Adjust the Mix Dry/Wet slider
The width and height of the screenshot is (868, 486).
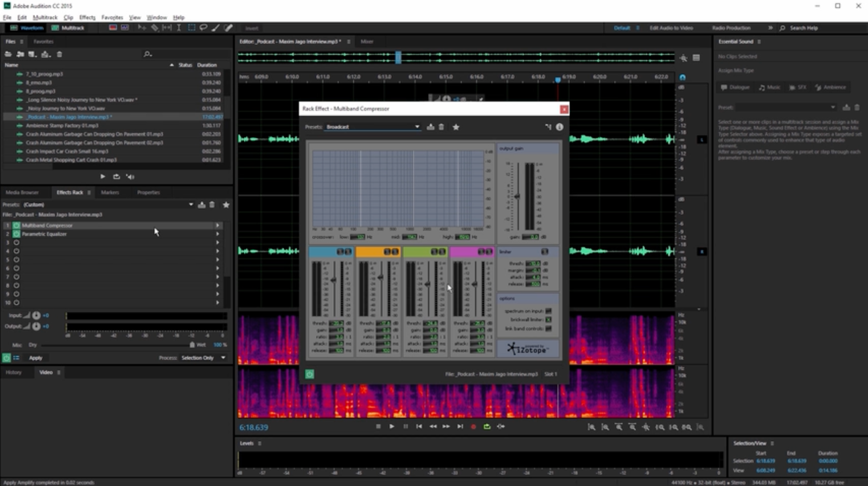[192, 345]
